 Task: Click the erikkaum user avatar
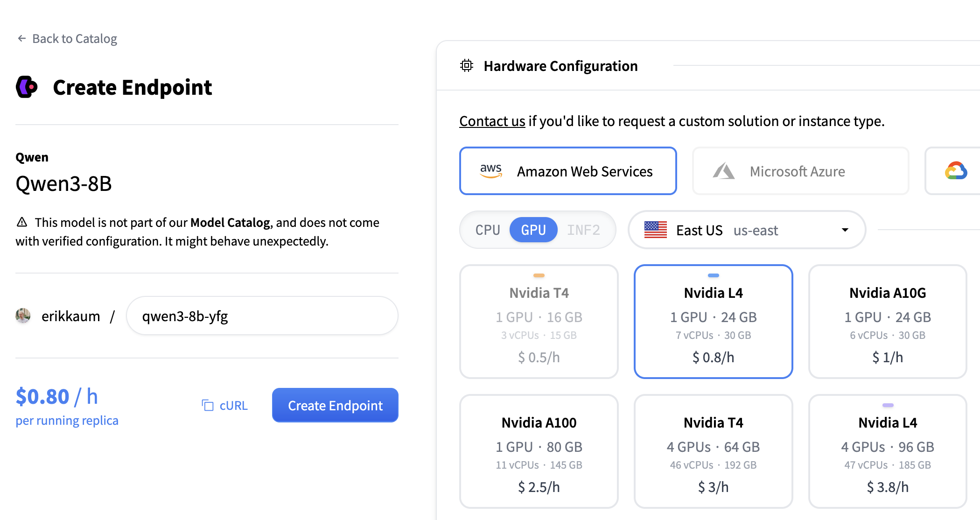click(23, 316)
